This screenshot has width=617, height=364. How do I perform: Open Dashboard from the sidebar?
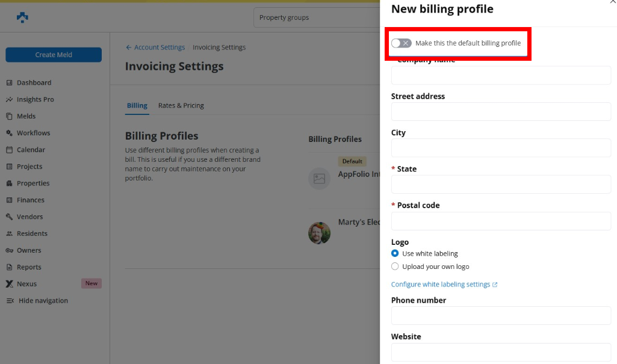point(34,83)
